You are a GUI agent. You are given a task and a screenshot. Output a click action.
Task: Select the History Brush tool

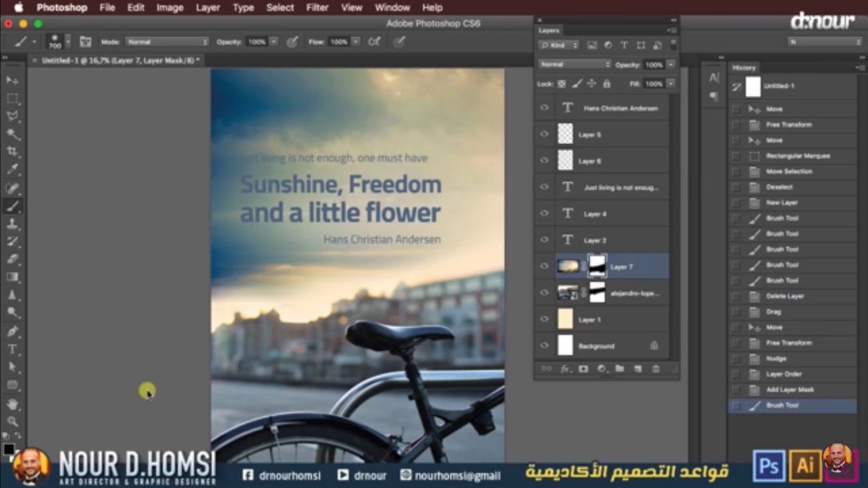point(12,241)
